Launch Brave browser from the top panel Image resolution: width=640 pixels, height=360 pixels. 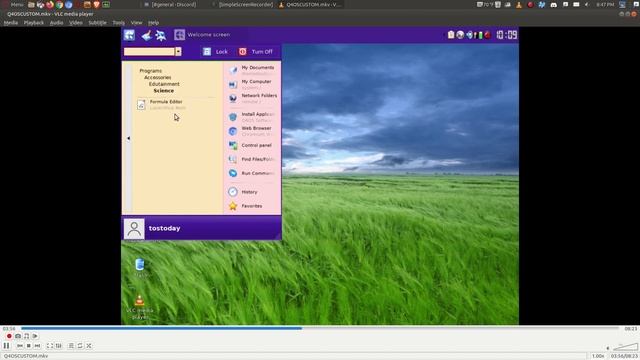[96, 5]
